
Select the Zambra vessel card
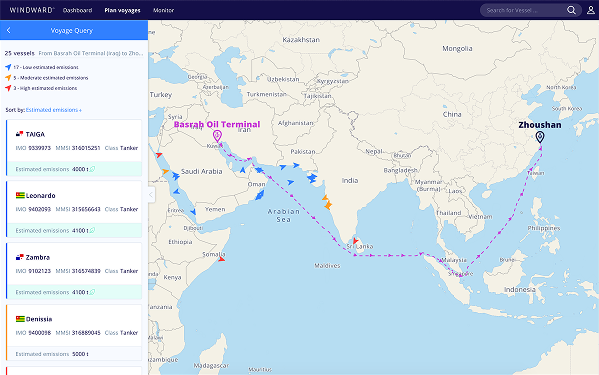click(x=74, y=271)
